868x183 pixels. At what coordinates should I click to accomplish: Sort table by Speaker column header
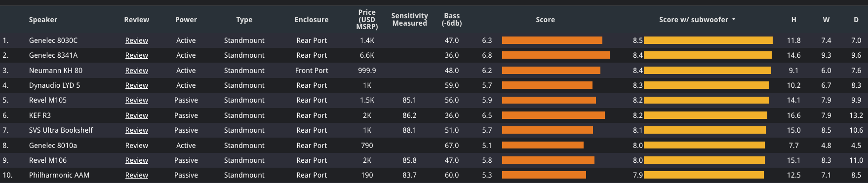43,20
